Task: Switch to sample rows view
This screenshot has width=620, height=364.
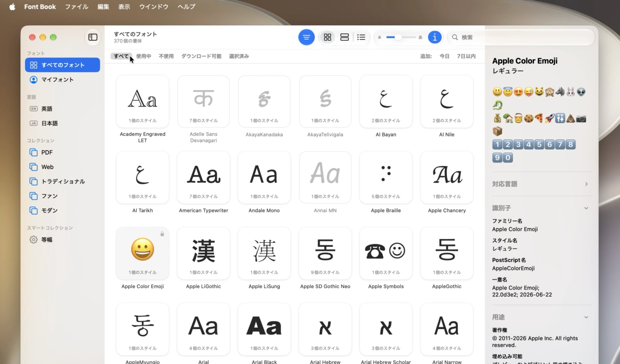Action: pyautogui.click(x=344, y=37)
